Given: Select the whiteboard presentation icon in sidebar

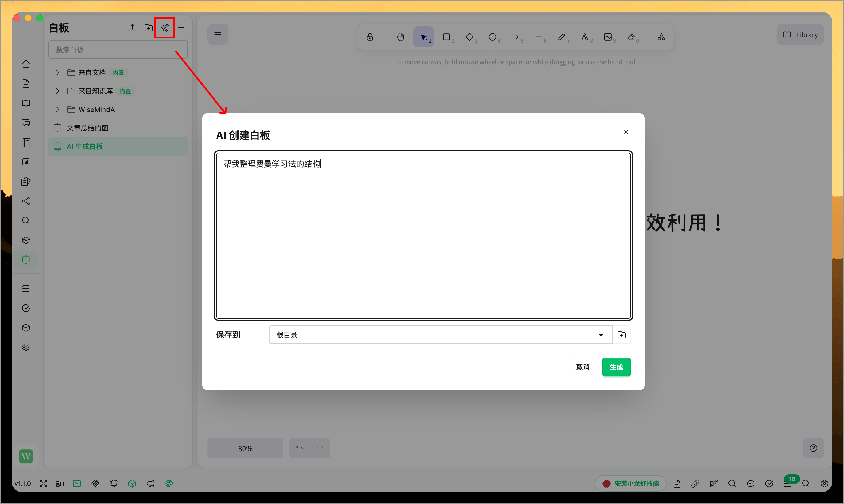Looking at the screenshot, I should (x=26, y=260).
